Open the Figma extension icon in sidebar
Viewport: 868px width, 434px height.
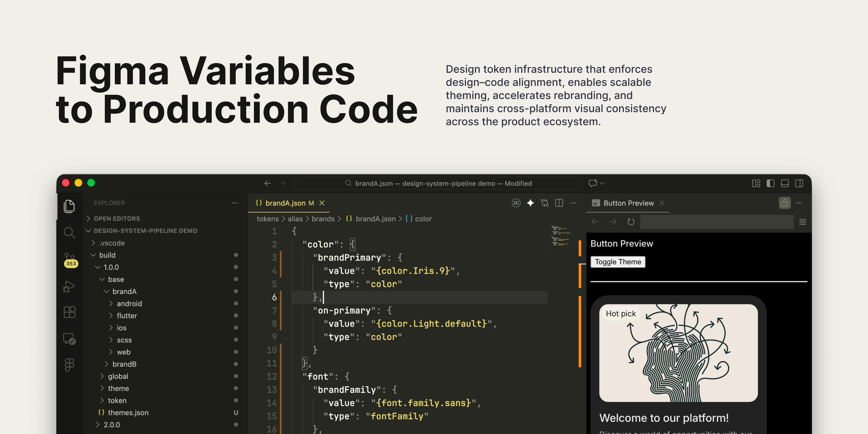click(69, 365)
